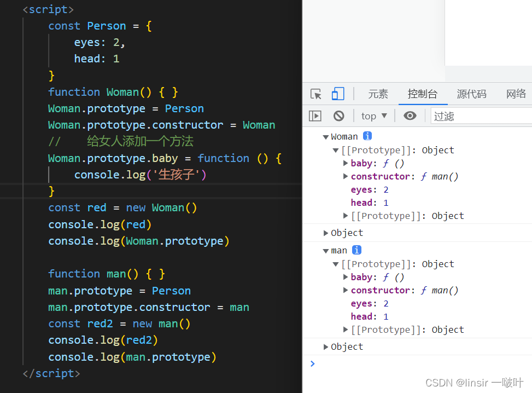Open the 网络 (Network) tab
Screen dimensions: 532x393
pos(516,94)
